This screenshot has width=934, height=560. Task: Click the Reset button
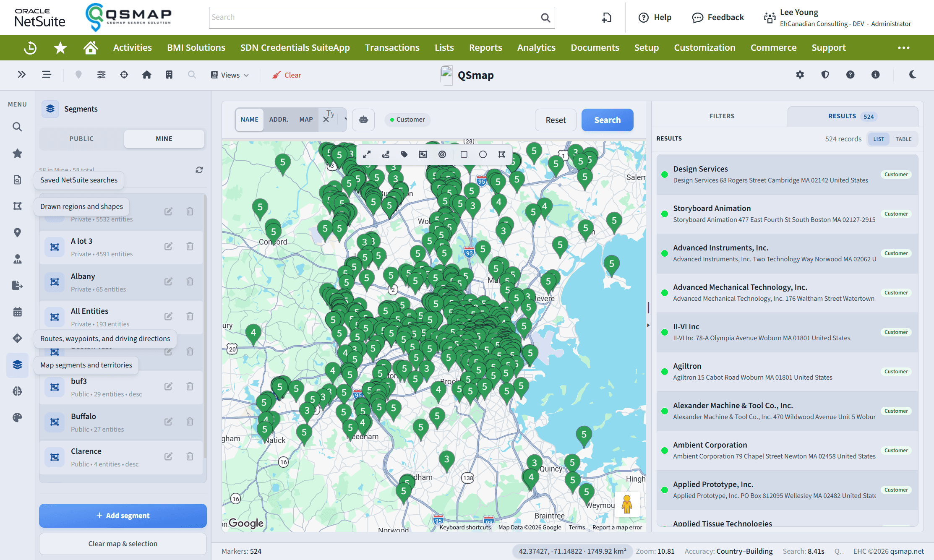point(556,120)
